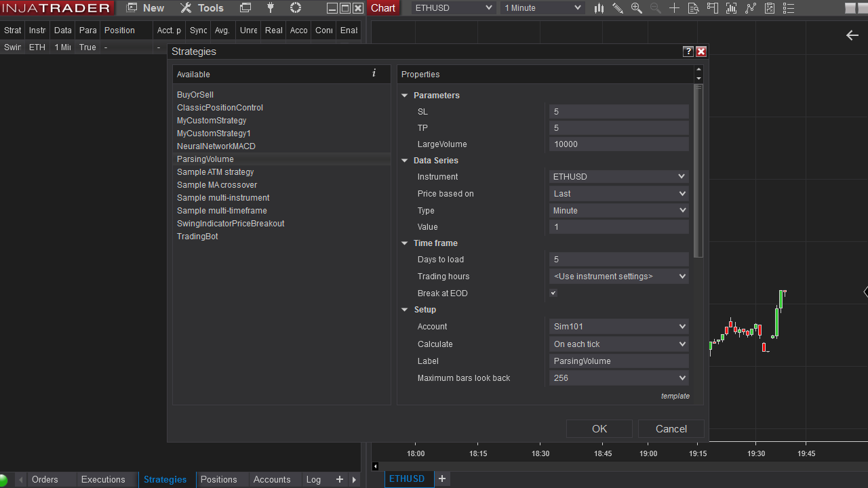Open the Calculate dropdown
Screen dimensions: 868x488
coord(618,344)
